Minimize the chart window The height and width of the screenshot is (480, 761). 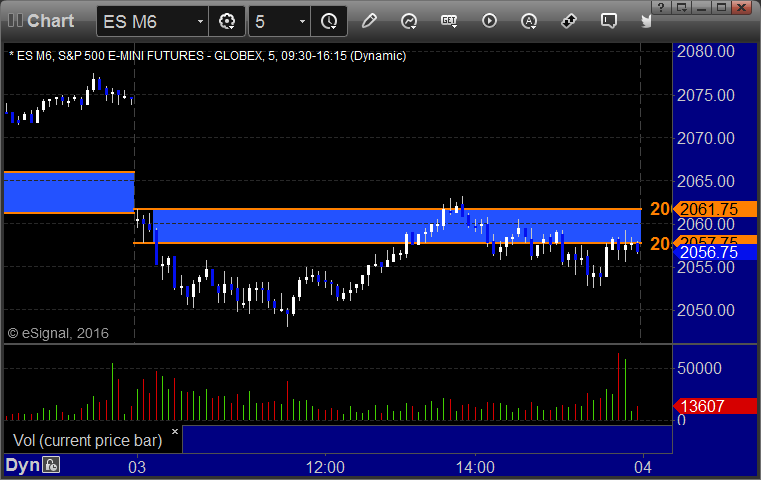(701, 7)
